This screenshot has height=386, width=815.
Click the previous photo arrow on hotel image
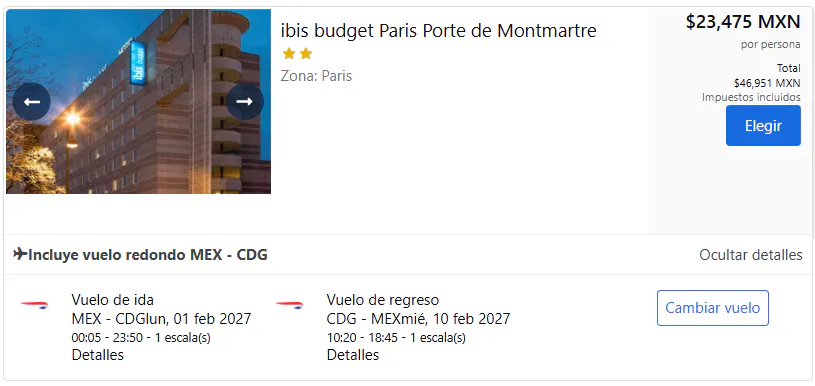click(x=32, y=102)
